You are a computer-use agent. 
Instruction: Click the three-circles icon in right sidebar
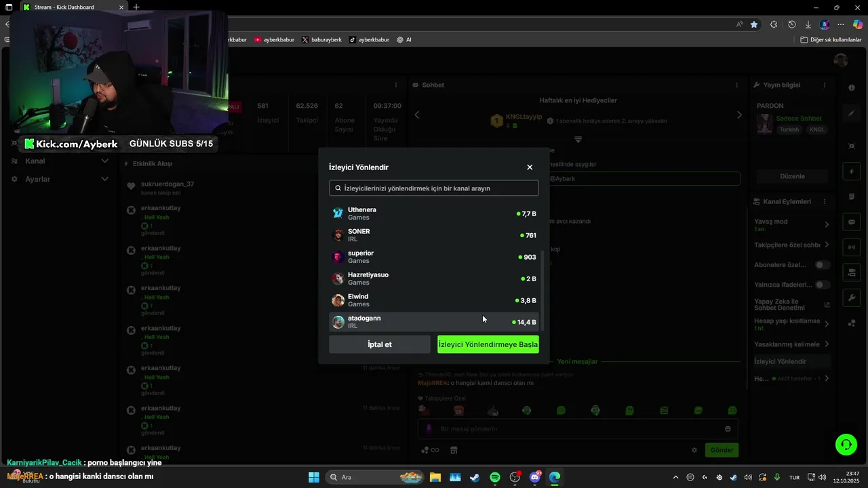pyautogui.click(x=852, y=323)
